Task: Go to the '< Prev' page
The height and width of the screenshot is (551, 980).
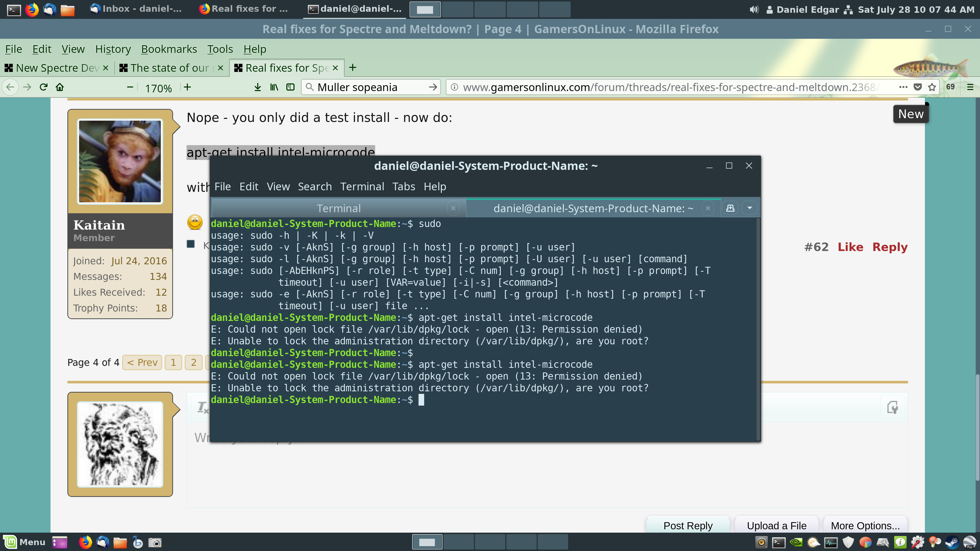Action: (142, 362)
